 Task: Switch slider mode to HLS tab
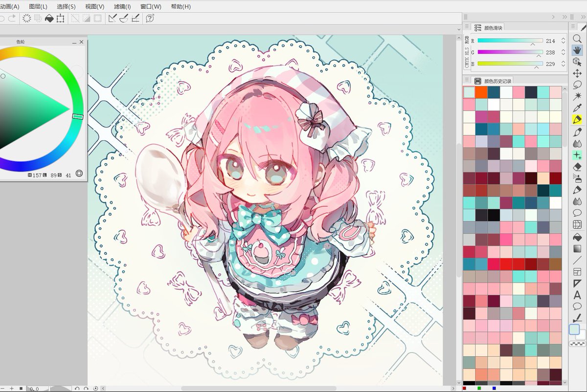pyautogui.click(x=467, y=52)
